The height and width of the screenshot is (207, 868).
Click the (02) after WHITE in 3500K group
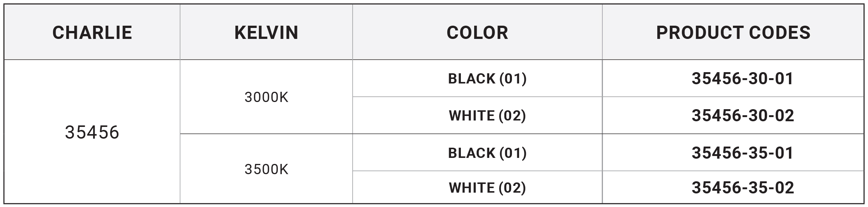click(x=512, y=188)
